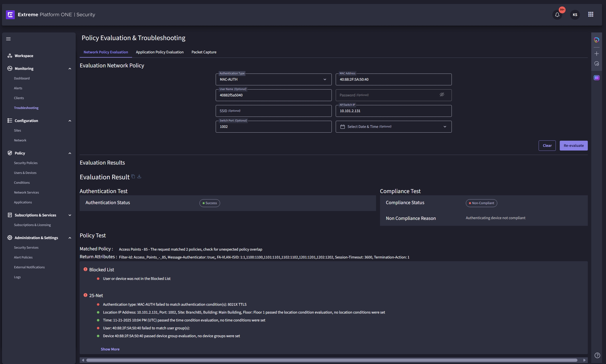The width and height of the screenshot is (606, 364).
Task: Toggle password visibility eye icon
Action: coord(442,95)
